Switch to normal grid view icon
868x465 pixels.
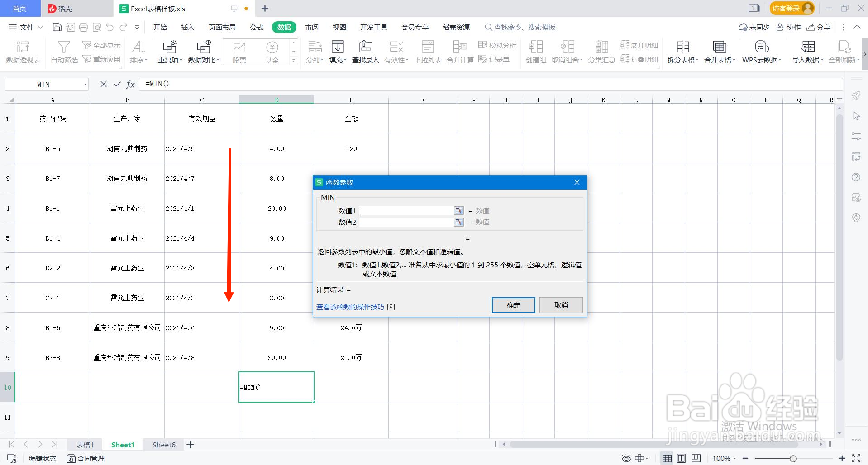click(667, 458)
